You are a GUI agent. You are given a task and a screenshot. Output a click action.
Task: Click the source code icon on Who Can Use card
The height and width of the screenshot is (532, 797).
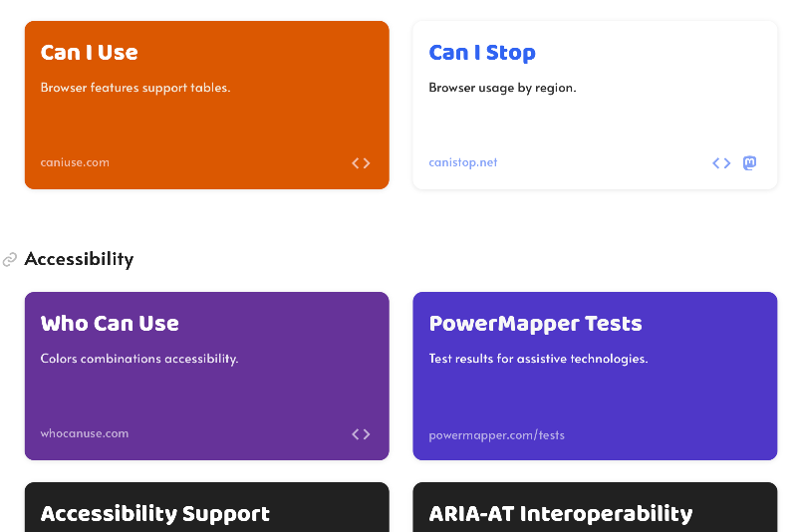click(361, 434)
